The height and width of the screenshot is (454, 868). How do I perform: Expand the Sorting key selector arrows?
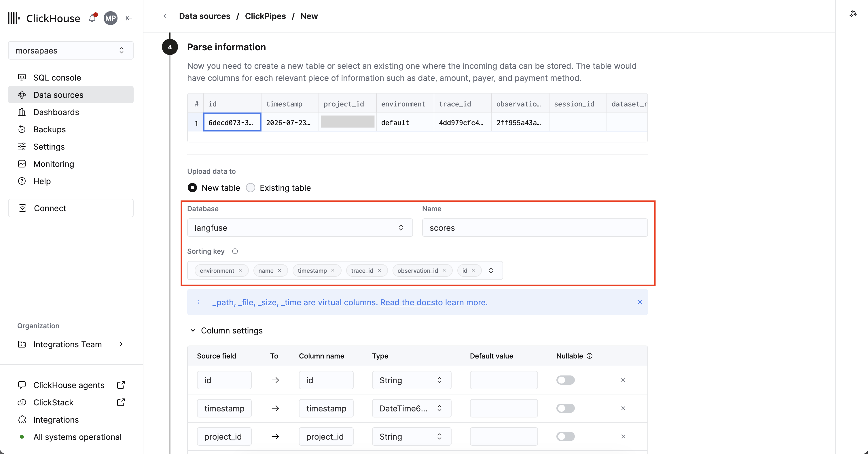[491, 270]
